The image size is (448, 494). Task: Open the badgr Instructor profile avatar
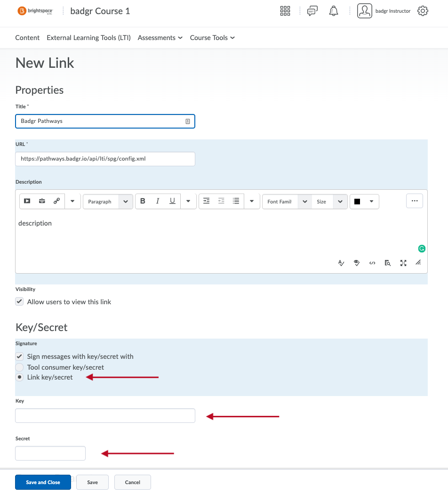point(365,11)
